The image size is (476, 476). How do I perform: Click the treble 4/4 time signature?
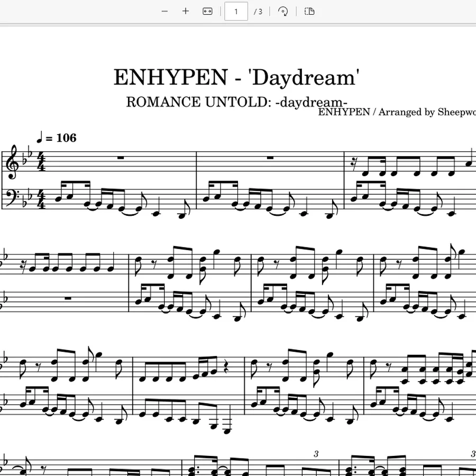click(x=41, y=162)
